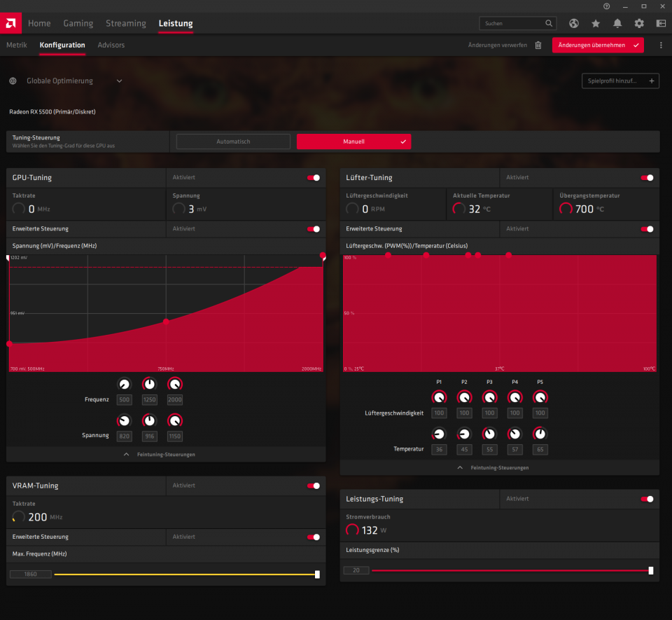Click the plus icon on Spielprofil hinzufügen
This screenshot has width=672, height=620.
point(652,81)
